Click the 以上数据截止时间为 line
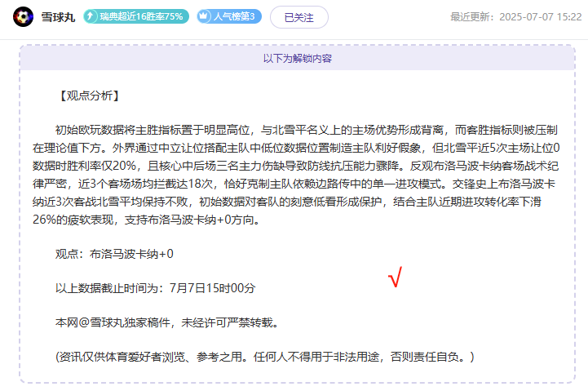Image resolution: width=588 pixels, height=391 pixels. (x=155, y=288)
